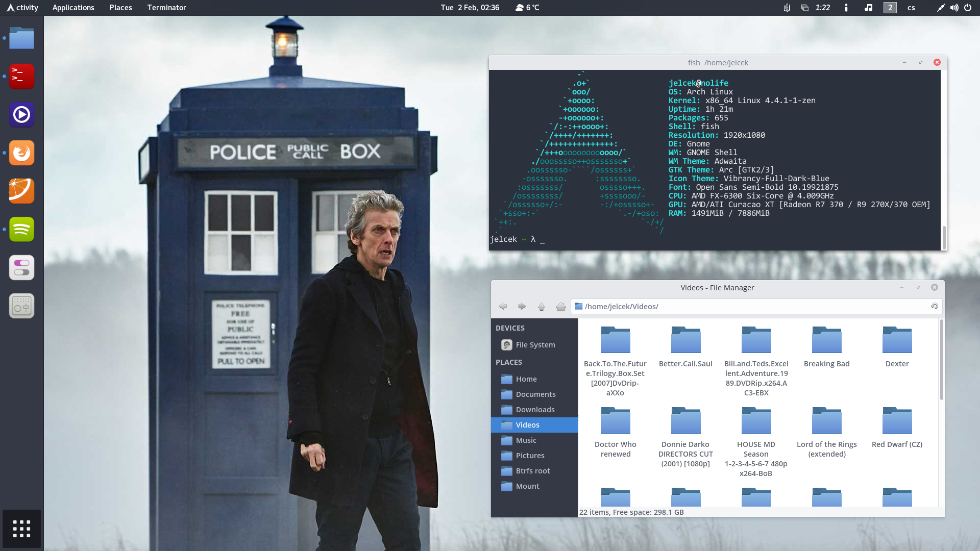Image resolution: width=980 pixels, height=551 pixels.
Task: Open the weather indicator showing 6 °C
Action: point(527,8)
